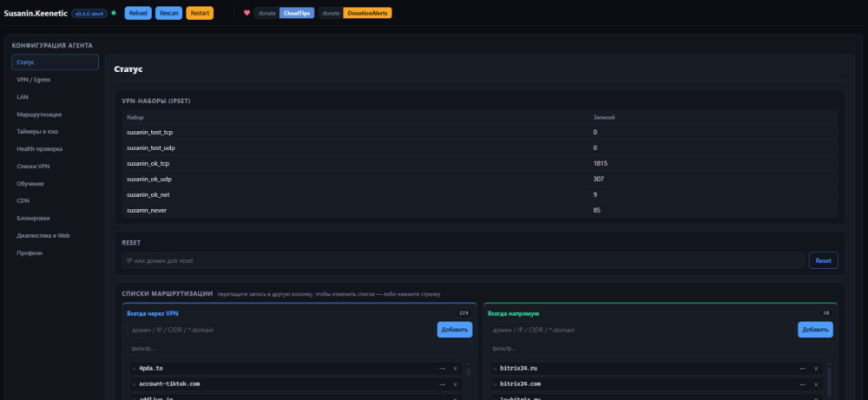The image size is (868, 400).
Task: Select susanin_test_udp row
Action: tap(479, 148)
